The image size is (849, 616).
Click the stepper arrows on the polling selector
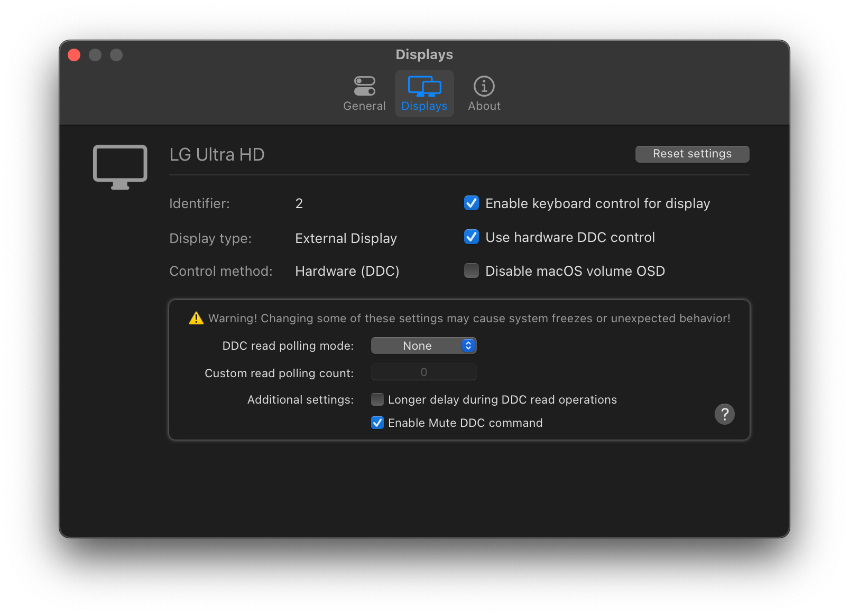click(x=467, y=346)
